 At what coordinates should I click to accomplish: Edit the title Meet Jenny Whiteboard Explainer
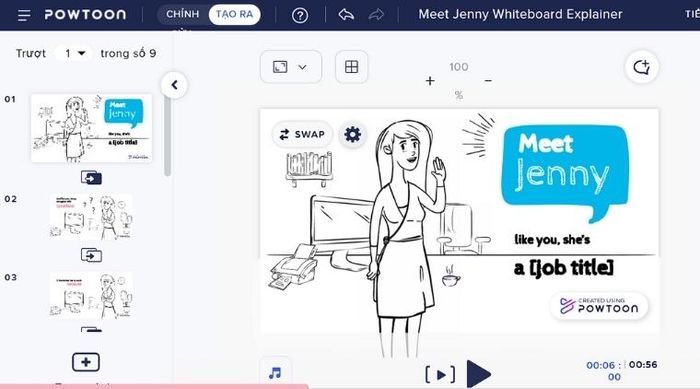[x=520, y=14]
